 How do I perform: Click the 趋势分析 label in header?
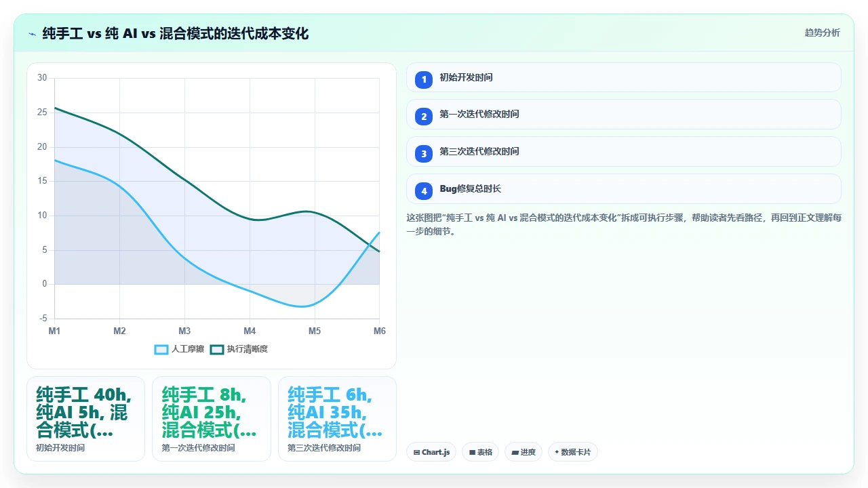pyautogui.click(x=822, y=33)
